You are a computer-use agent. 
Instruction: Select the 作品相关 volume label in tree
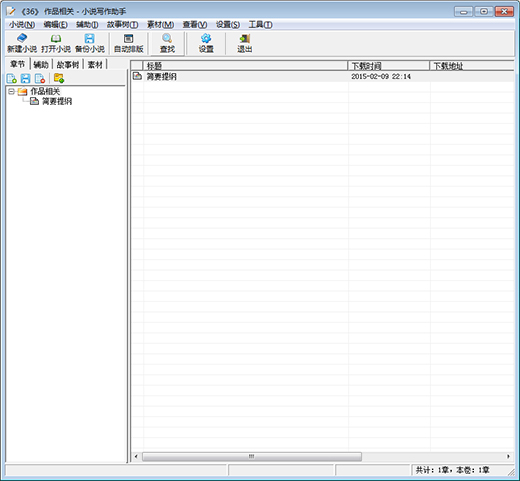click(45, 91)
